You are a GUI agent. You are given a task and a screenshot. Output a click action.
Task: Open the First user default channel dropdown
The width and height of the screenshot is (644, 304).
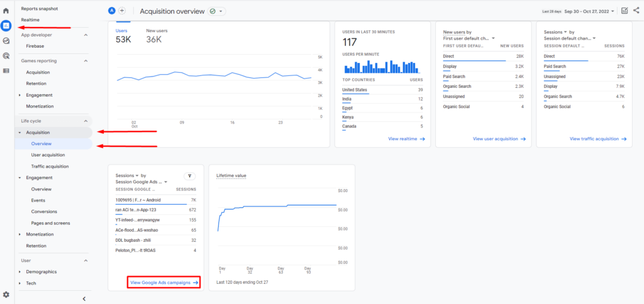coord(469,38)
